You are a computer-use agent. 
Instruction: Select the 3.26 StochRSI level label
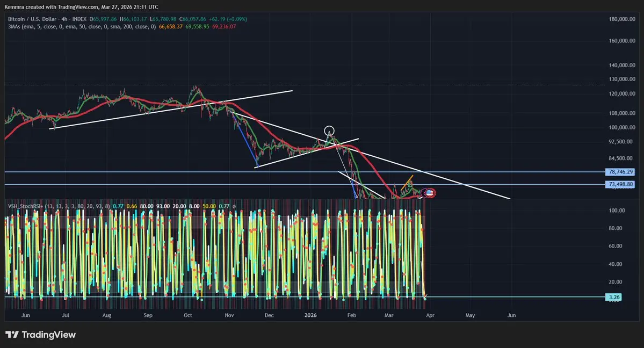click(613, 297)
